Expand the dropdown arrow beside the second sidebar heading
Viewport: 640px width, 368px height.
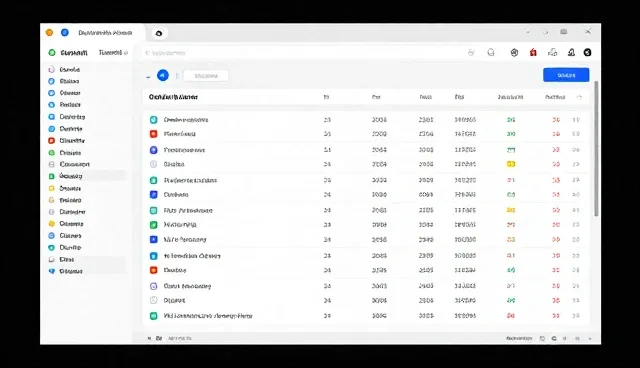126,53
